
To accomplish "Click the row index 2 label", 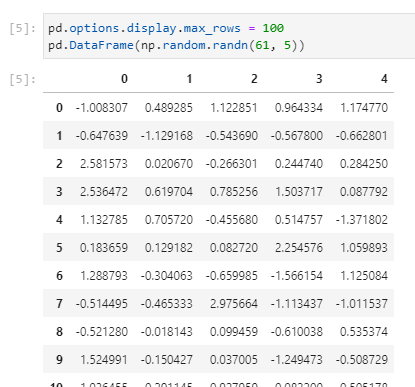I will [x=59, y=164].
